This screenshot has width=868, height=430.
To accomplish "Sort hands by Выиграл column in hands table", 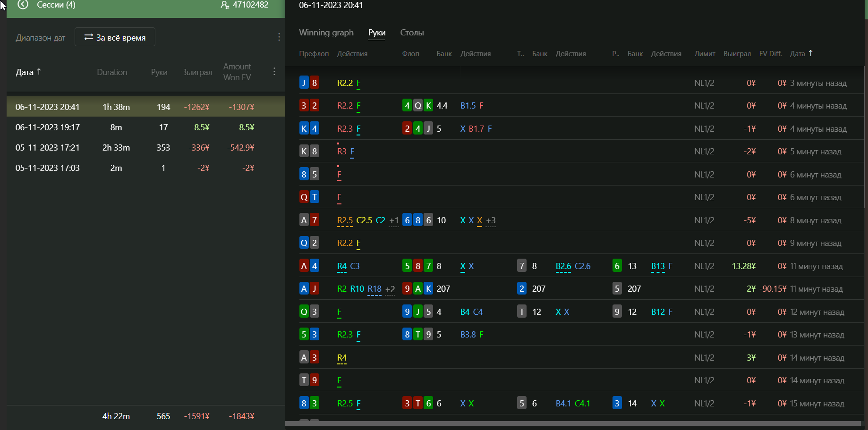I will (x=737, y=54).
